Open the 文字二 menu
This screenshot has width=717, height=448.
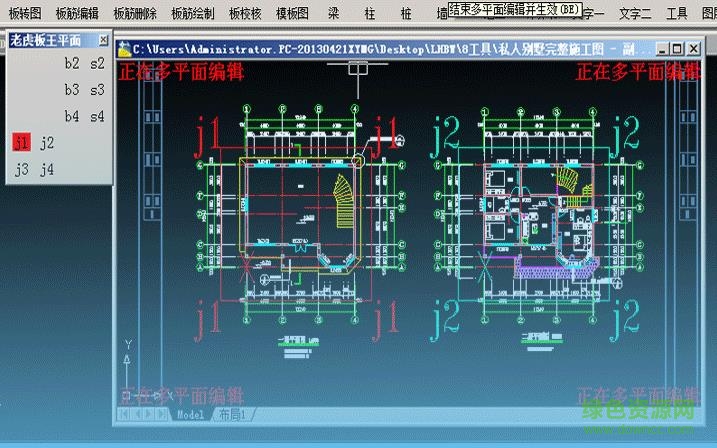click(x=635, y=13)
